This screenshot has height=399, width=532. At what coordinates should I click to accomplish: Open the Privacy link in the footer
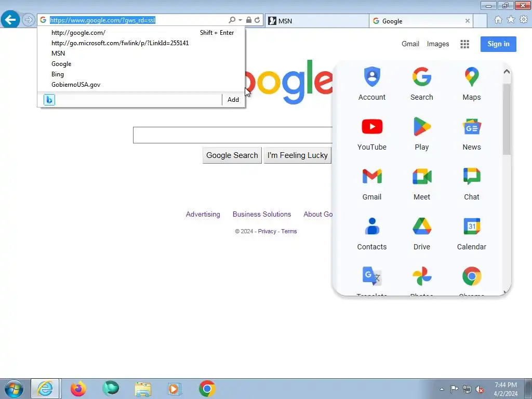(x=267, y=231)
